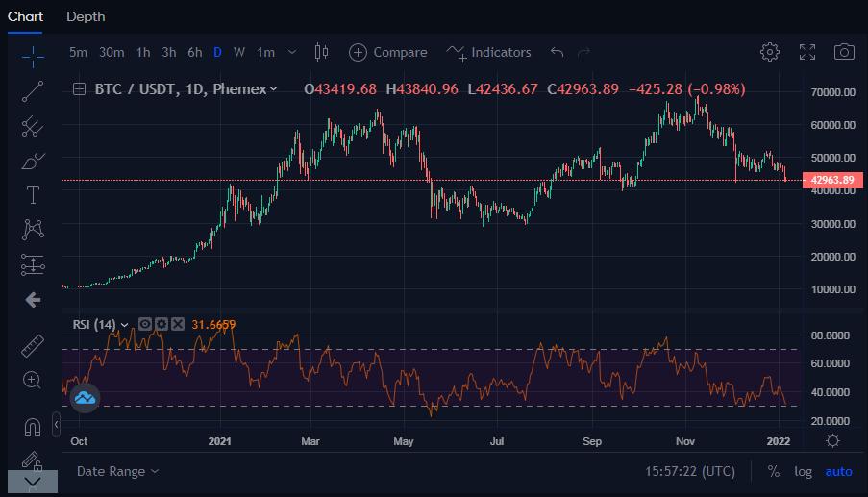Select the weekly W timeframe
This screenshot has width=868, height=497.
[x=239, y=52]
